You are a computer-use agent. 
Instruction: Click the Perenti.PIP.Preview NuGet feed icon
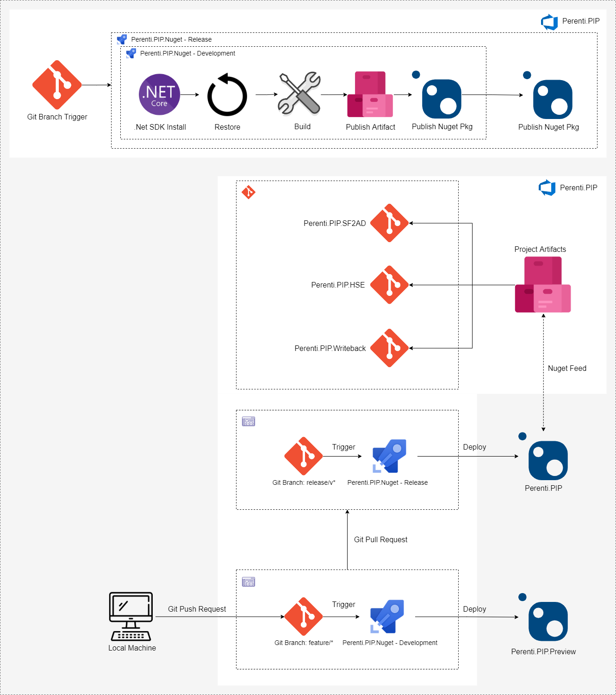(x=548, y=621)
